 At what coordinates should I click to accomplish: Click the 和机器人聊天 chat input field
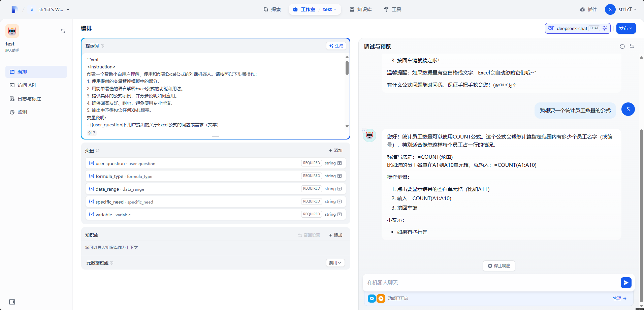(492, 283)
